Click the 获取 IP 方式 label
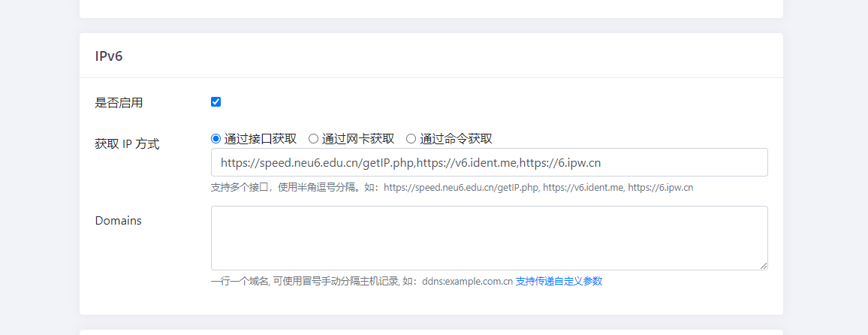The width and height of the screenshot is (868, 335). (x=128, y=144)
